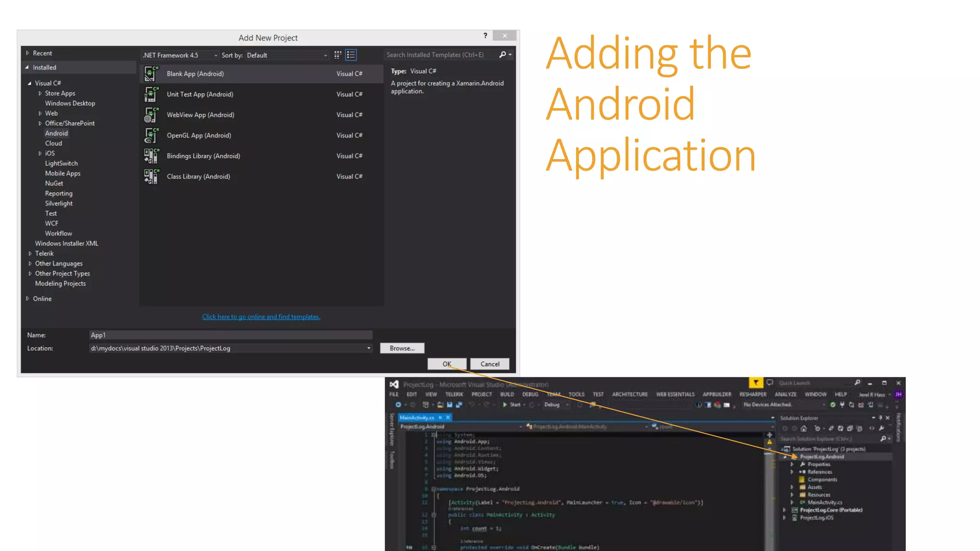The width and height of the screenshot is (980, 551).
Task: Select MainActivity.cs in Solution Explorer
Action: tap(825, 503)
